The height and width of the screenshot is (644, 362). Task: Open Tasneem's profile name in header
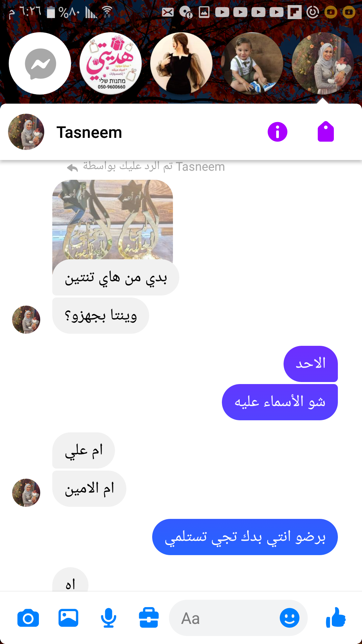click(x=89, y=132)
